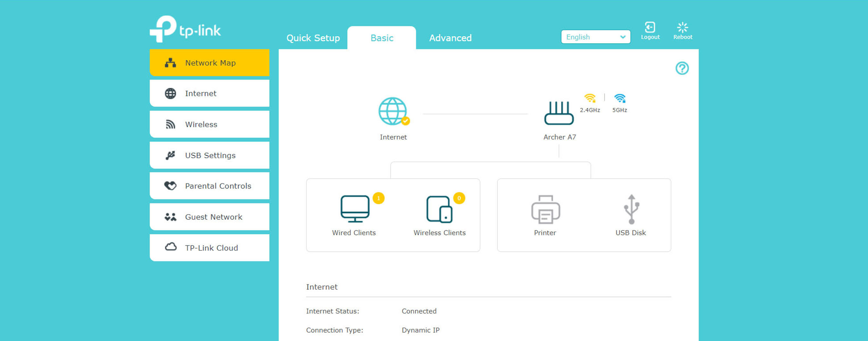Click the Archer A7 router icon
868x341 pixels.
coord(559,113)
